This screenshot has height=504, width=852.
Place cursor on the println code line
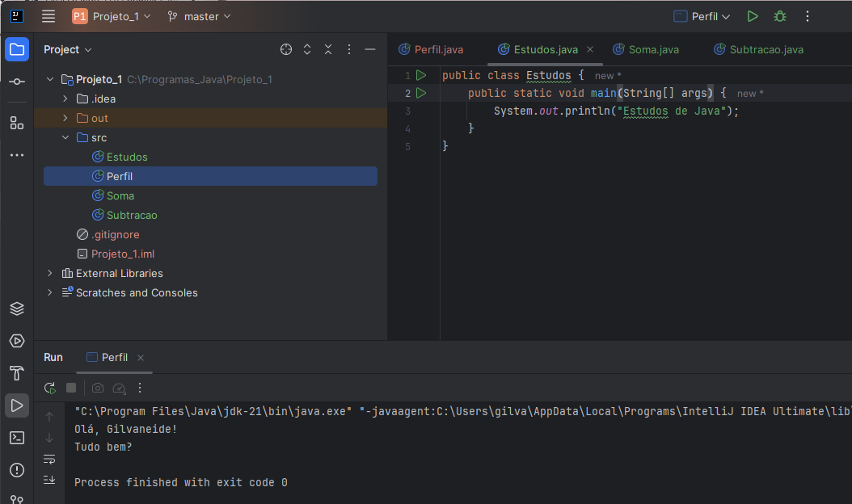pos(616,111)
